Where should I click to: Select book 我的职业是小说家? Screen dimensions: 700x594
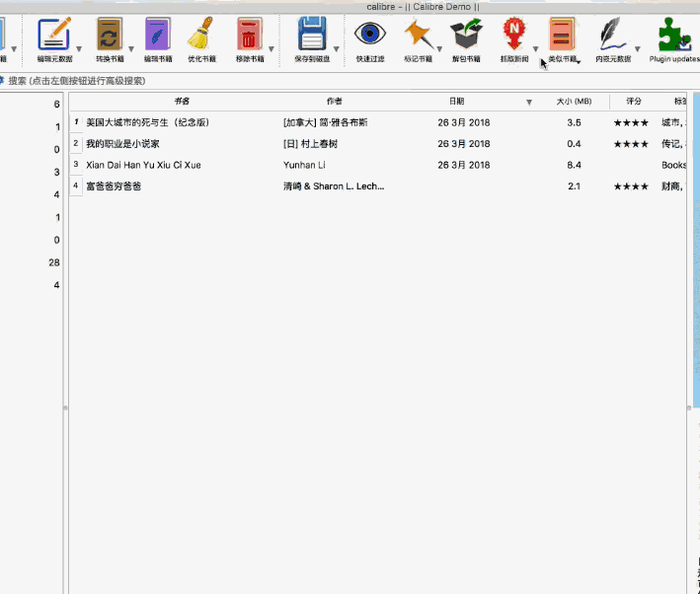[122, 144]
